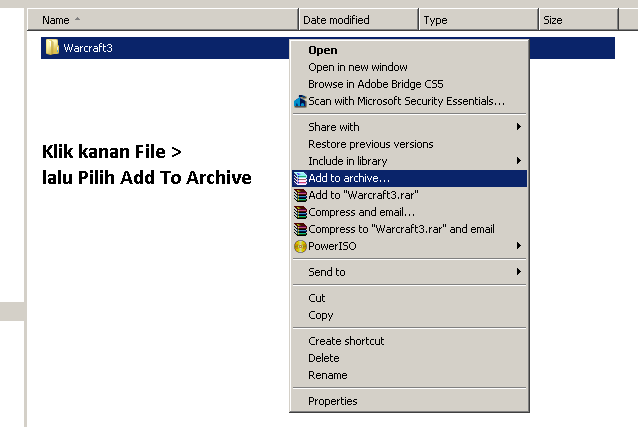Choose Cut from the context menu

pos(409,298)
